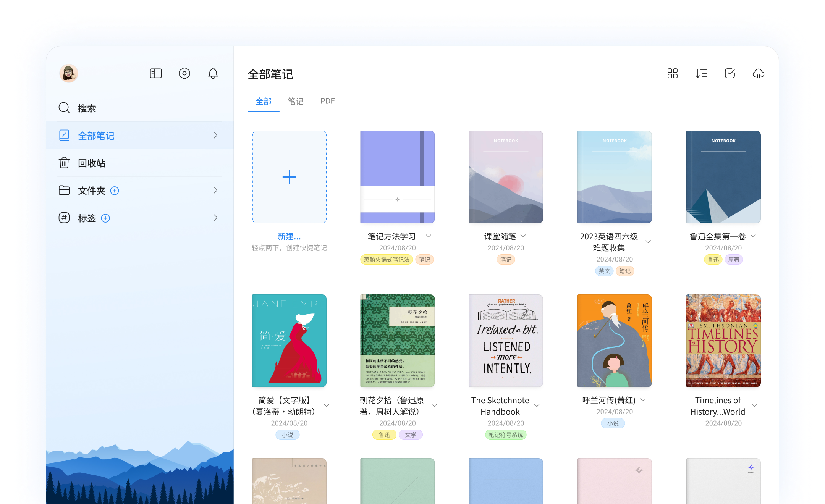Click the sort order icon in the toolbar

701,73
